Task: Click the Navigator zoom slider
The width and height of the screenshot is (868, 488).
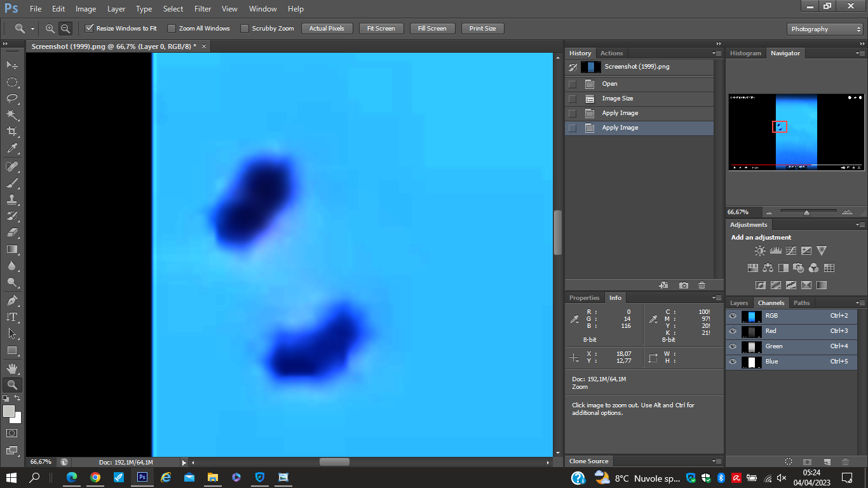Action: [806, 212]
